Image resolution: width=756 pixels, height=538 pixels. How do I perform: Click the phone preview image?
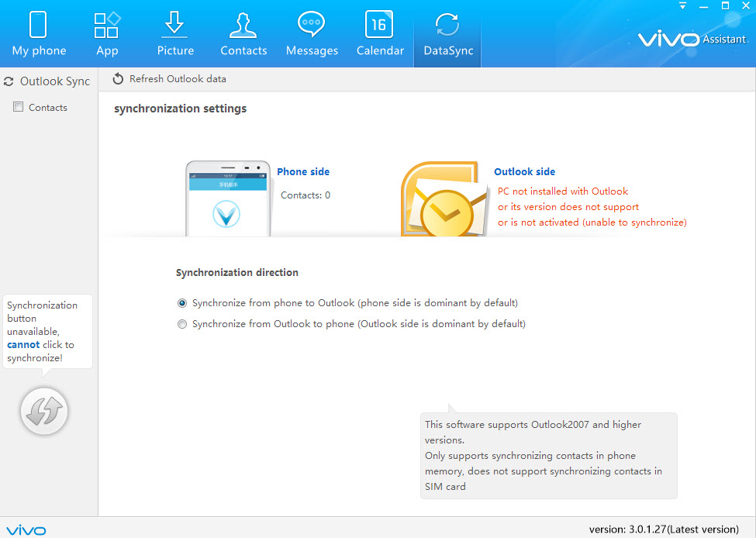click(x=227, y=200)
